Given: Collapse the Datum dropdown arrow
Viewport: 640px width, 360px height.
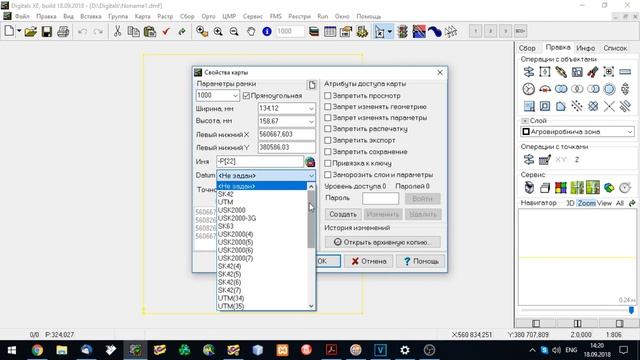Looking at the screenshot, I should [311, 176].
